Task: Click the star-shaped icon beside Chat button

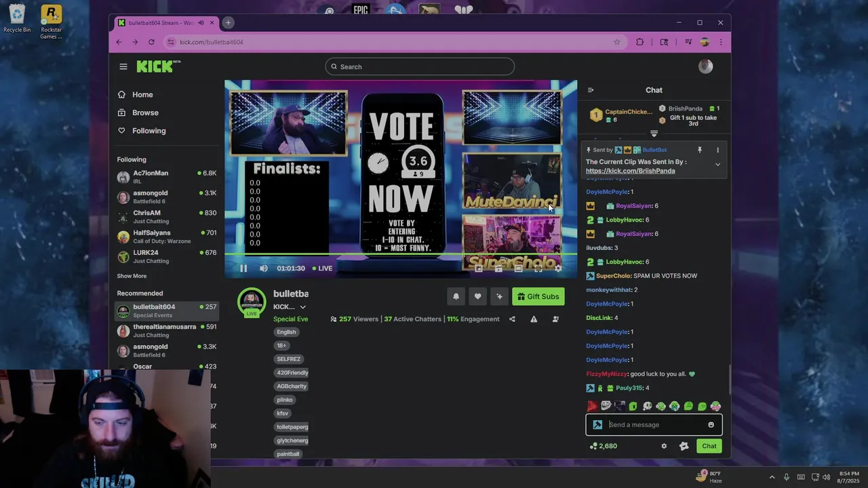Action: pos(684,446)
